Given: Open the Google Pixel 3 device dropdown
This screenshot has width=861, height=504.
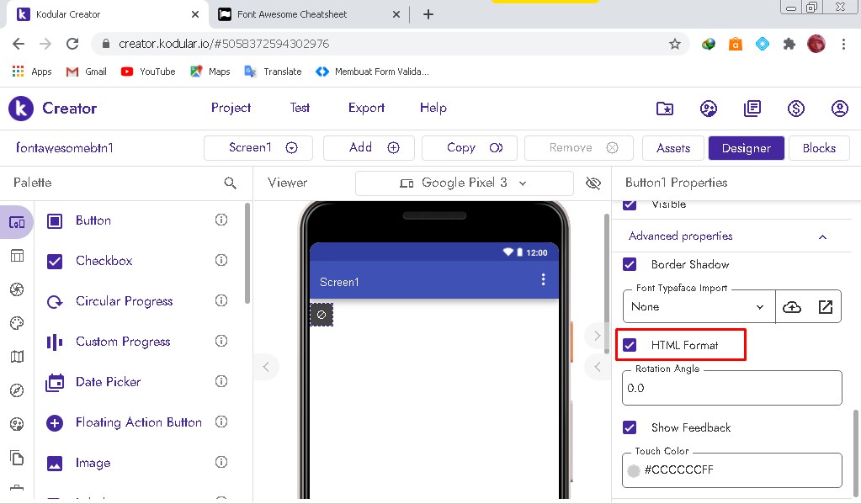Looking at the screenshot, I should tap(465, 183).
